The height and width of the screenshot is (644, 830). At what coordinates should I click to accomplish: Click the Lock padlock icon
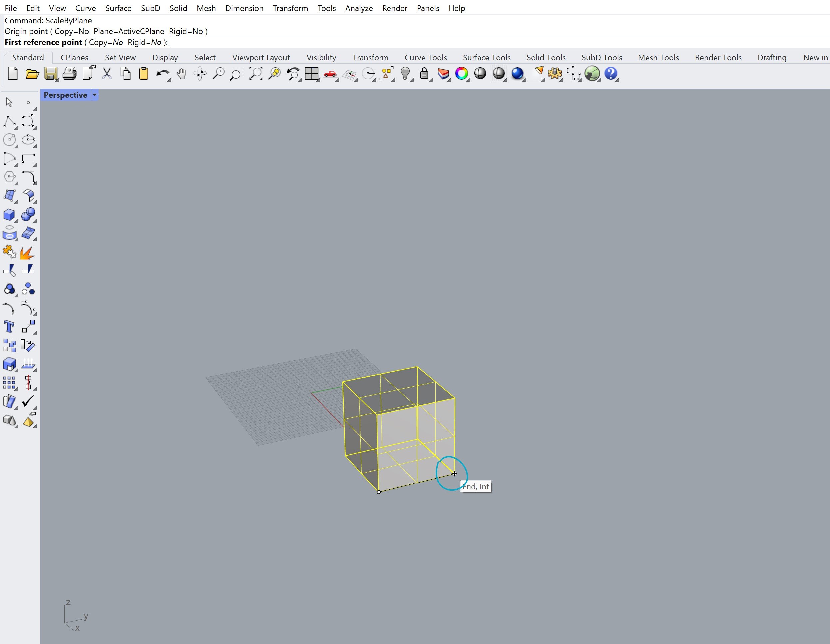[424, 73]
